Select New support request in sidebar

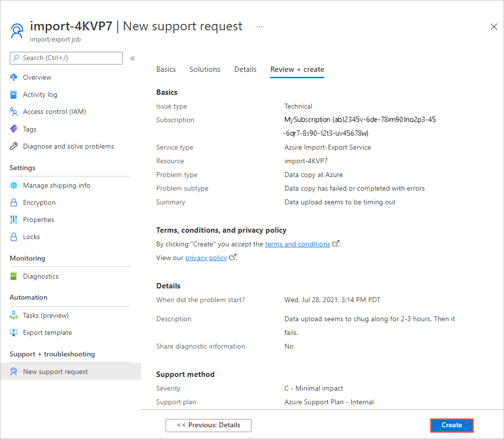pos(71,372)
